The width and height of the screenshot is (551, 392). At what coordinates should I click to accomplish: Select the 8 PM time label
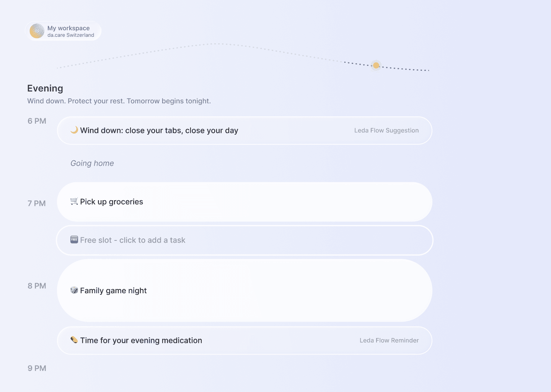(37, 286)
